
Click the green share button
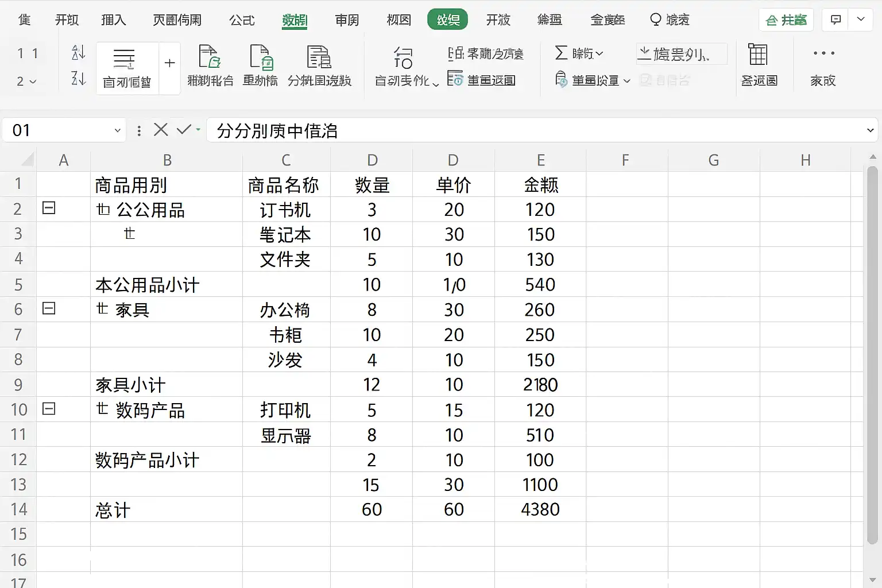(x=786, y=20)
